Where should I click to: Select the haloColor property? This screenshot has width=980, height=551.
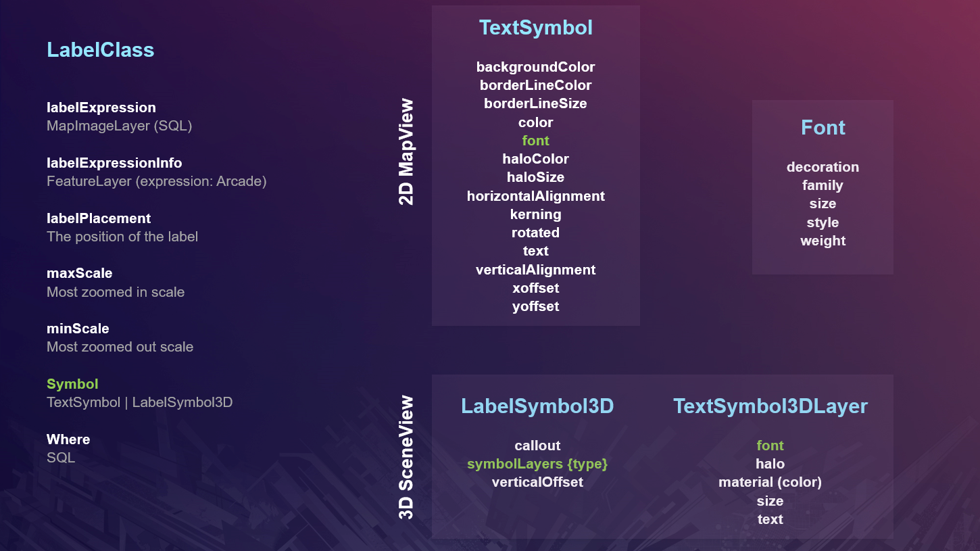click(535, 159)
